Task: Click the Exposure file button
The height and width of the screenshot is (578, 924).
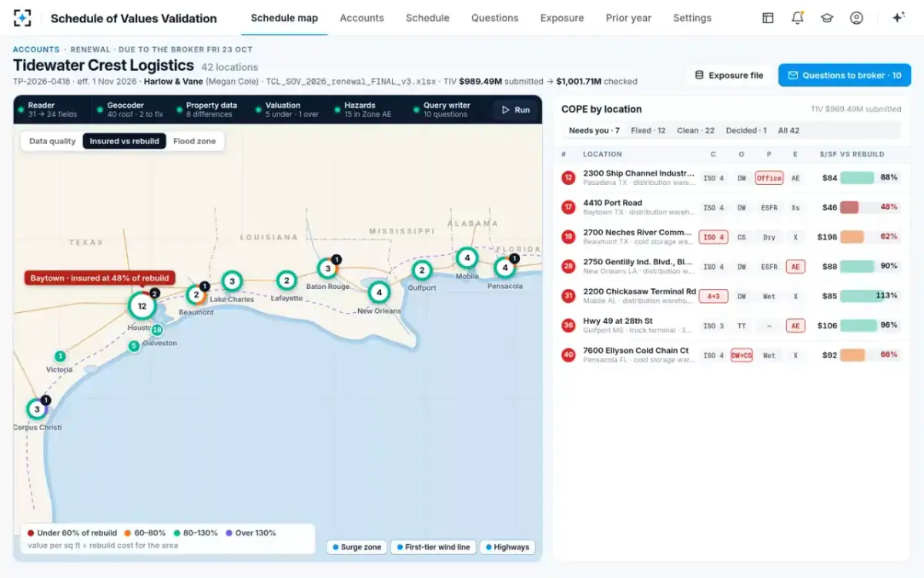Action: [x=729, y=75]
